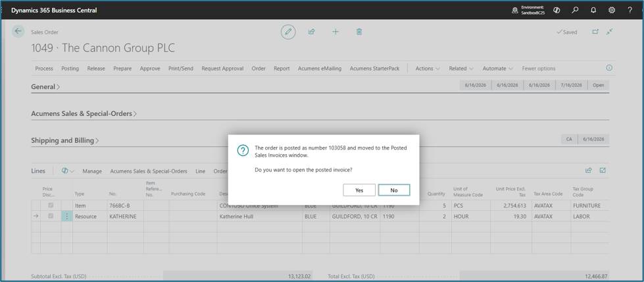Open Acumens eMailing menu

[x=320, y=69]
